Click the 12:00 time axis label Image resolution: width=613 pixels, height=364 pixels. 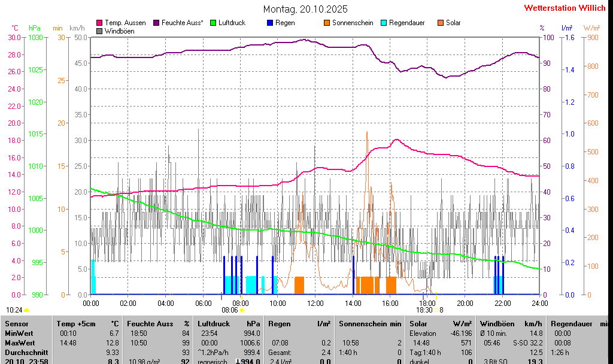point(315,304)
